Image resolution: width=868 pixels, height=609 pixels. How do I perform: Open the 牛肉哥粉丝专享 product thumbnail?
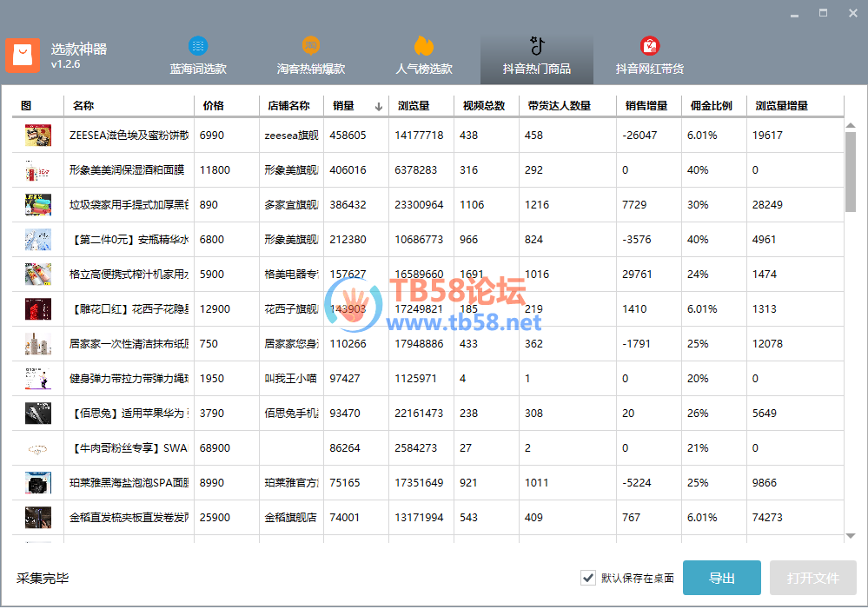click(38, 448)
